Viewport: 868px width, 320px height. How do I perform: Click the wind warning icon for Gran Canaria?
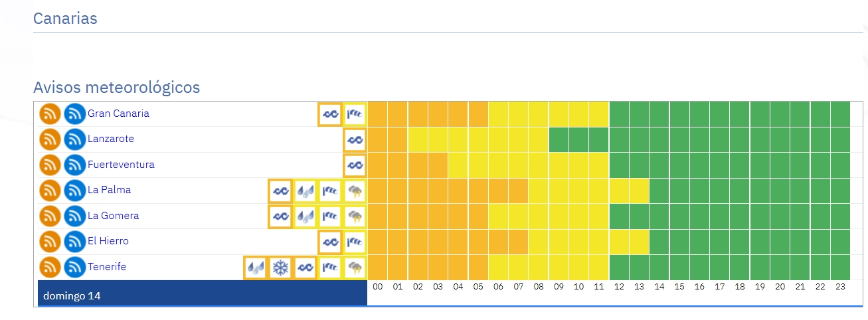(x=355, y=114)
